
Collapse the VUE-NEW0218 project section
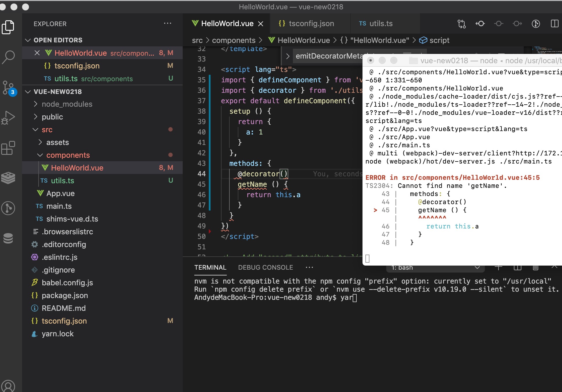tap(102, 92)
